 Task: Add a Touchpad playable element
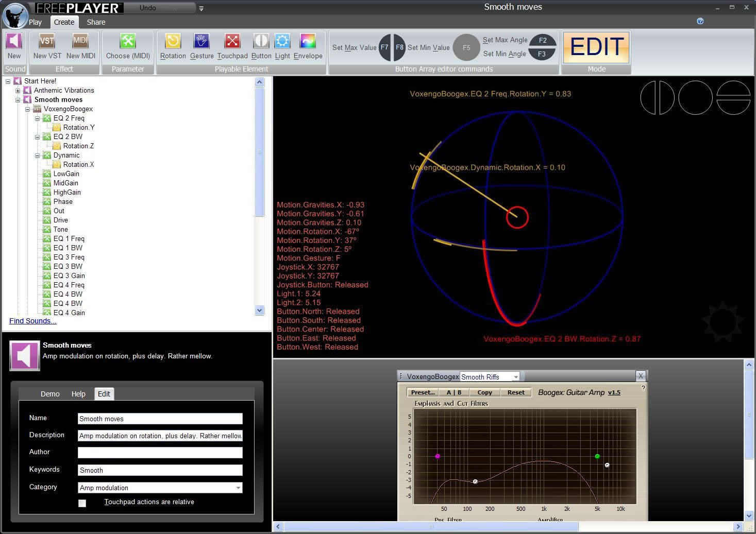[232, 42]
